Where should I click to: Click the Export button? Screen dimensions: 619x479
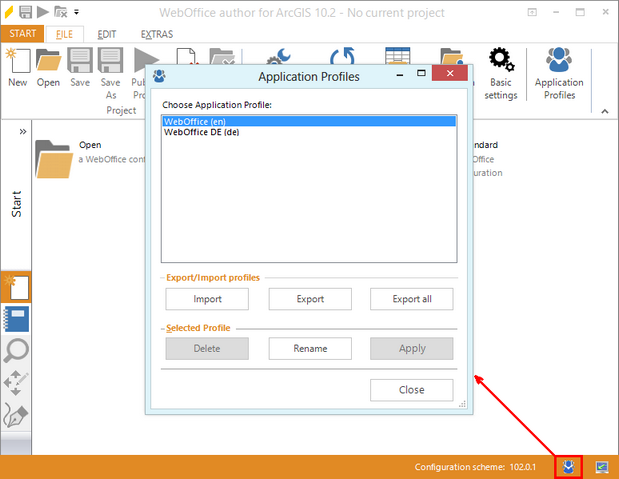point(310,299)
